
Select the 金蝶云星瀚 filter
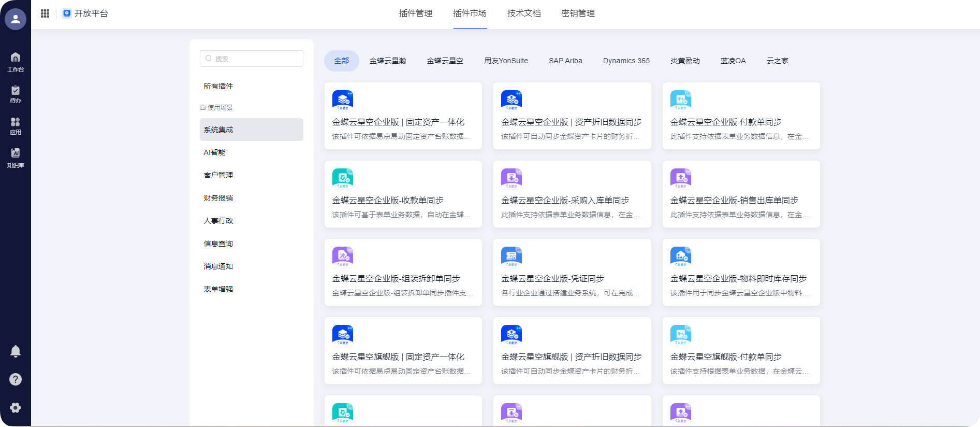[x=387, y=61]
